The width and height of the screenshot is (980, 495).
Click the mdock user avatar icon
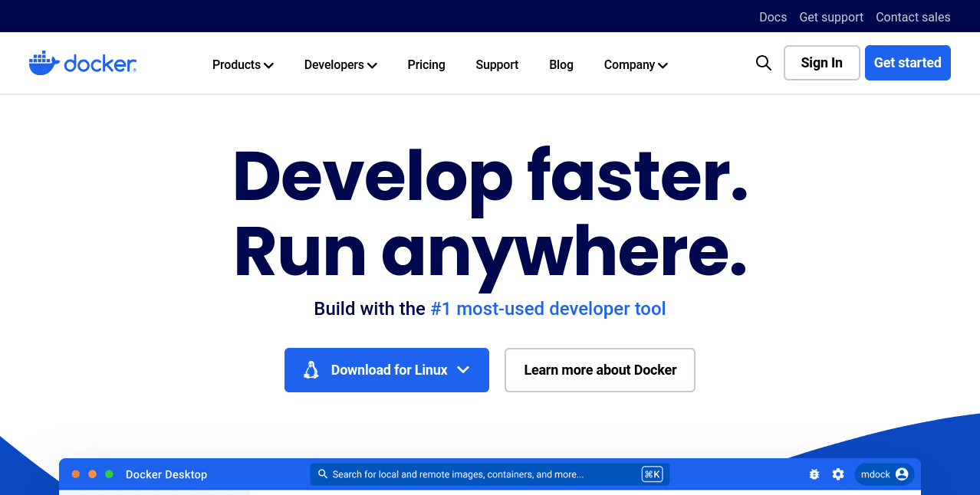(902, 474)
